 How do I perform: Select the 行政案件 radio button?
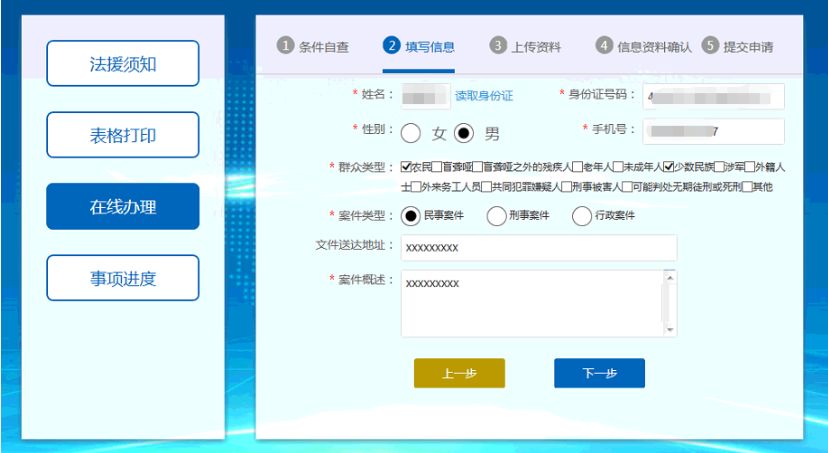pos(582,215)
